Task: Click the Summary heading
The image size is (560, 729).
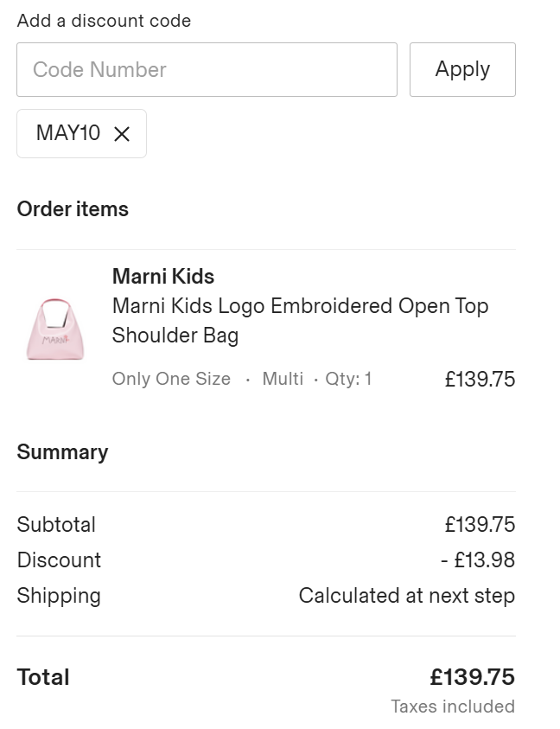Action: coord(62,452)
